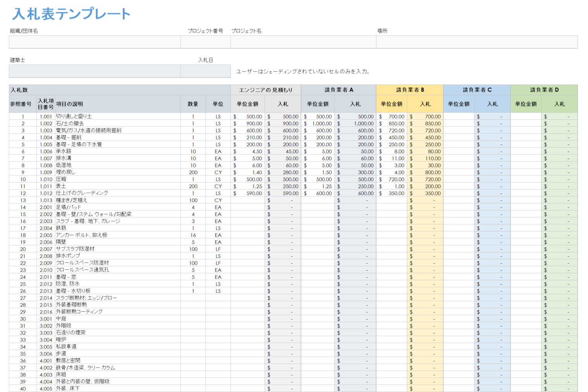Select the cell 敷居と密閉
The image size is (588, 392).
pyautogui.click(x=118, y=361)
